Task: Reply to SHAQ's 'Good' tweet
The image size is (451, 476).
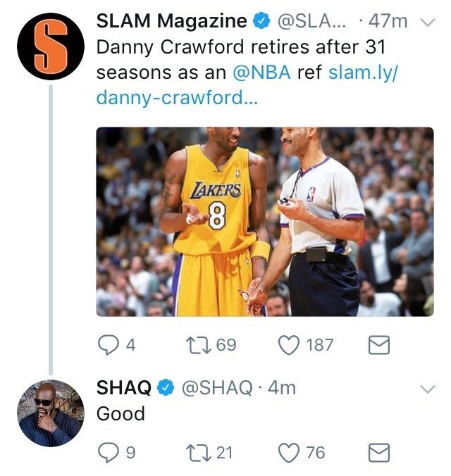Action: (x=109, y=453)
